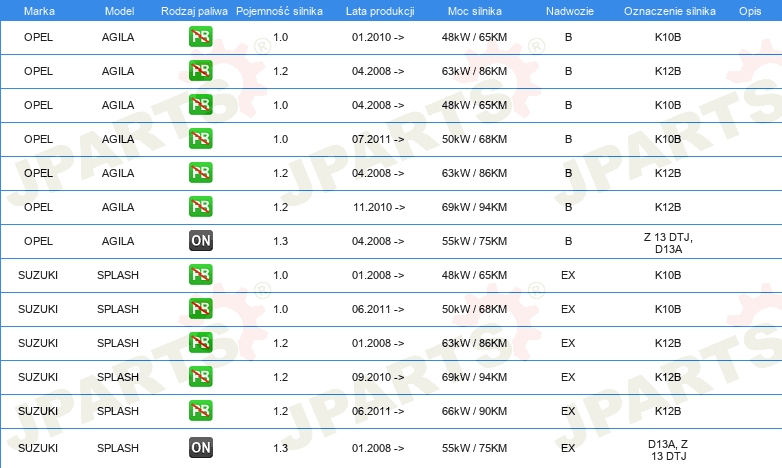
Task: Click the Rodzaj paliwa column header
Action: coord(194,11)
